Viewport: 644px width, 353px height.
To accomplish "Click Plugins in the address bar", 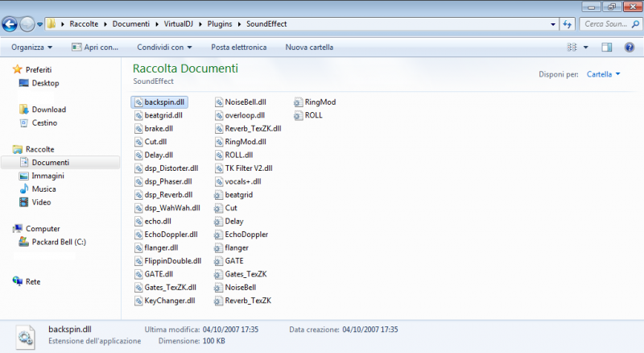I will coord(220,24).
